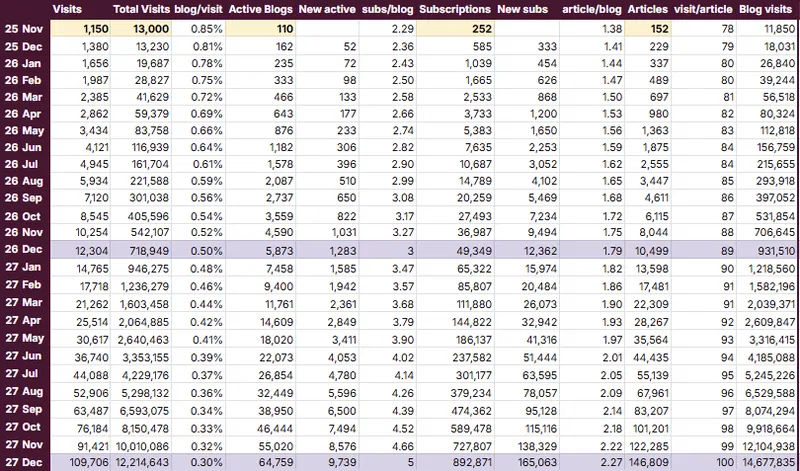Image resolution: width=800 pixels, height=471 pixels.
Task: Click the 25 Dec row label
Action: [x=24, y=47]
